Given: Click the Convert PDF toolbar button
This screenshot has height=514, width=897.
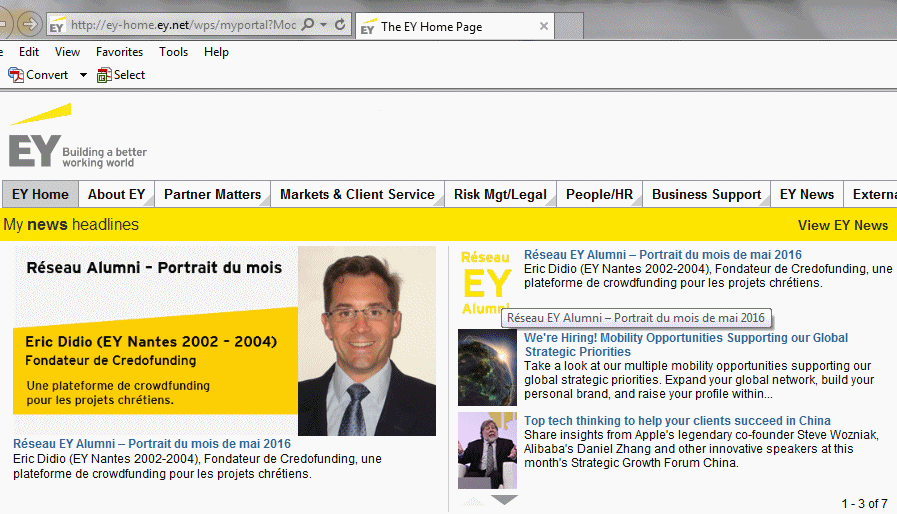Looking at the screenshot, I should (x=38, y=75).
